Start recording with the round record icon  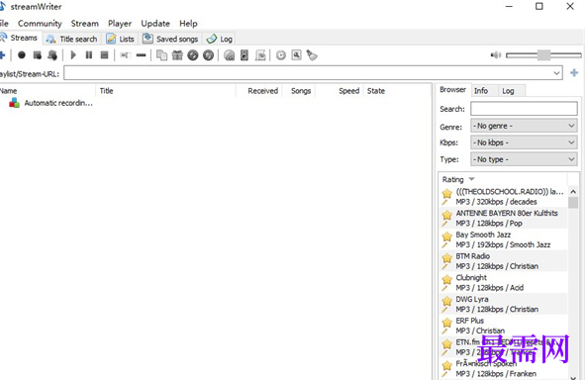[x=22, y=55]
